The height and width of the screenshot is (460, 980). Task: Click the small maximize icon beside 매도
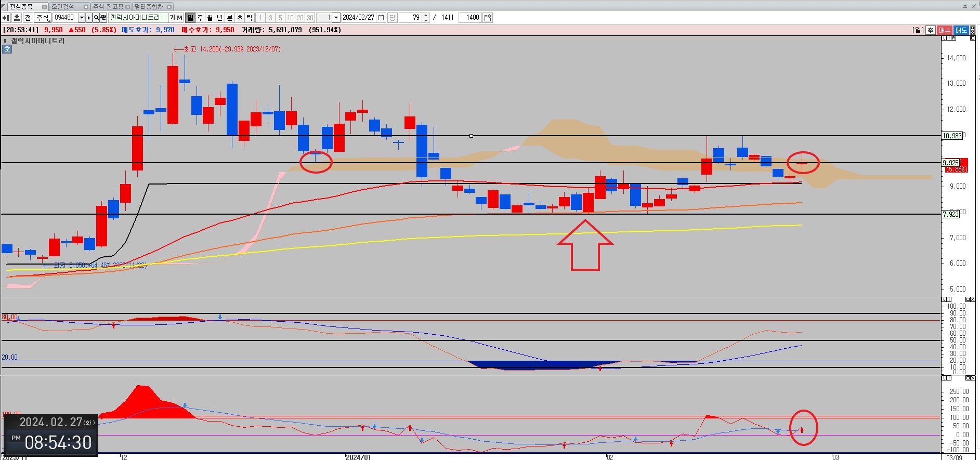click(972, 28)
